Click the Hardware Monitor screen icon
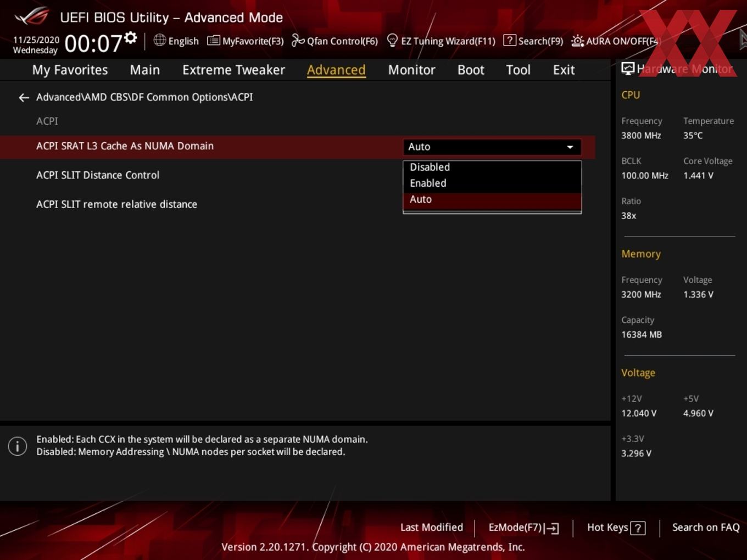The width and height of the screenshot is (747, 560). 627,69
